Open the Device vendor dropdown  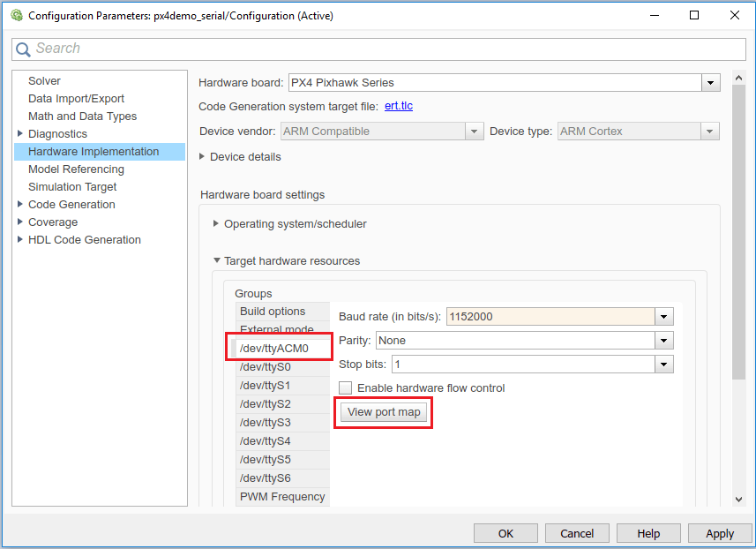(474, 132)
